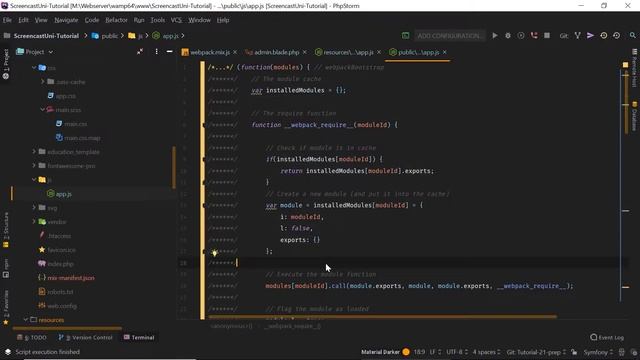Viewport: 640px width, 360px height.
Task: Open the npm tool window side tab
Action: tap(6, 268)
